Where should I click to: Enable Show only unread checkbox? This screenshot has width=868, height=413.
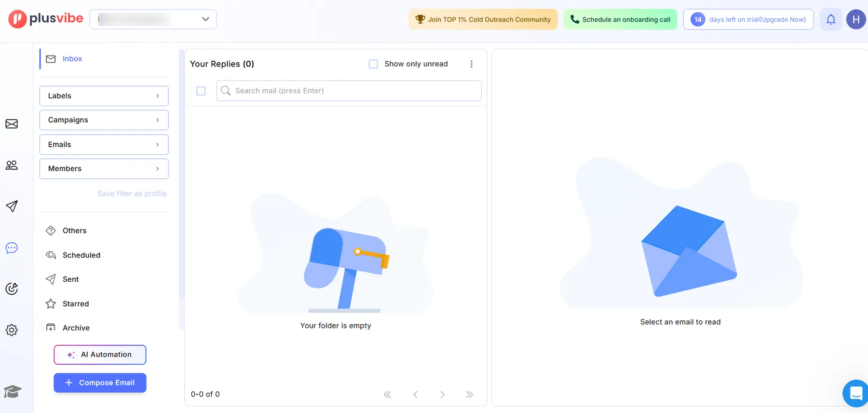(373, 64)
